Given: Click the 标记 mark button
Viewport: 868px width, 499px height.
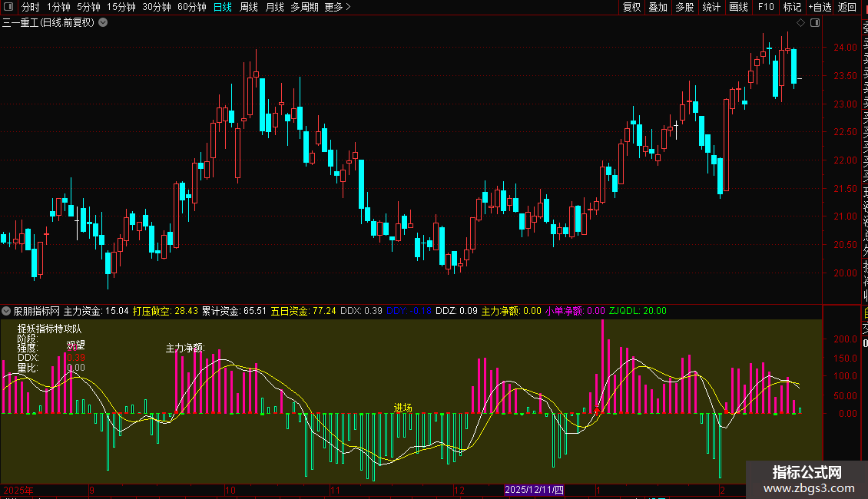Looking at the screenshot, I should point(792,7).
